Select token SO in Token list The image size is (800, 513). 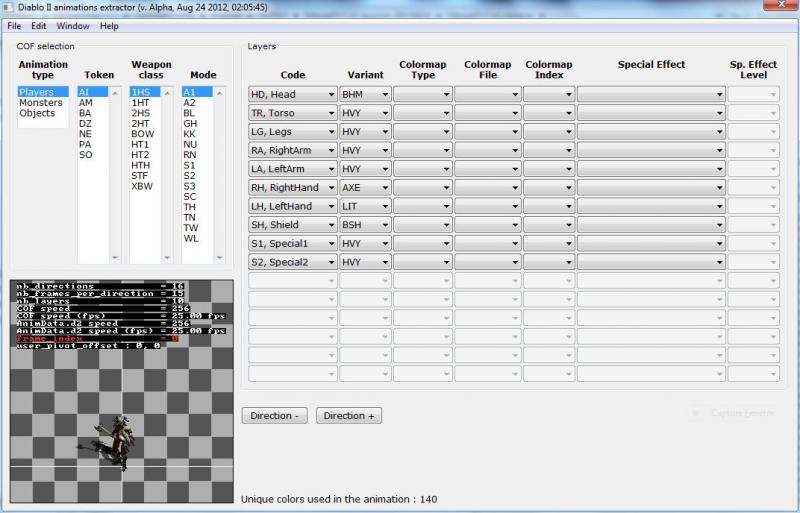pos(92,155)
